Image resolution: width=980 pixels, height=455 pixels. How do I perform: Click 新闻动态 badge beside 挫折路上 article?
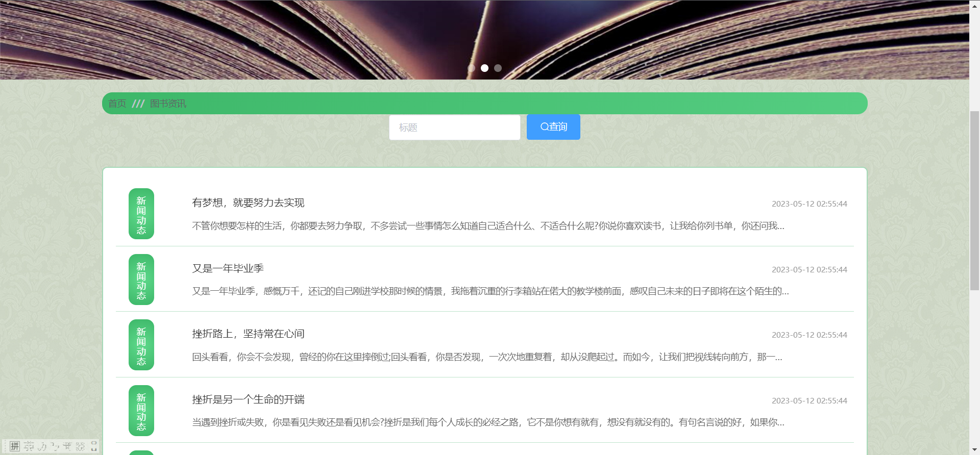[141, 345]
